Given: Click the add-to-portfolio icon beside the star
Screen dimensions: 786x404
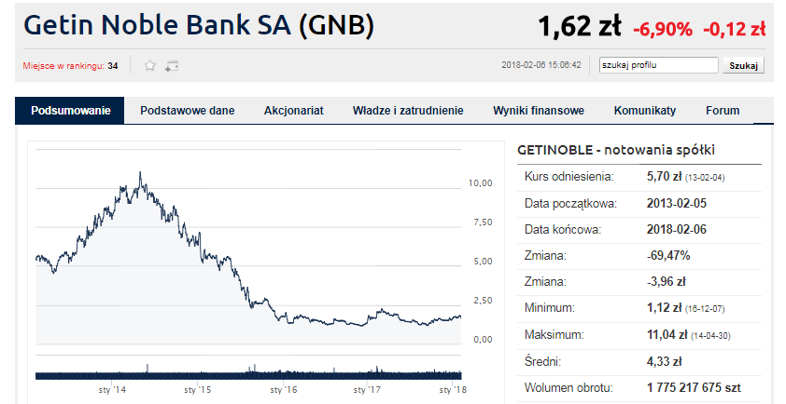Looking at the screenshot, I should [172, 66].
